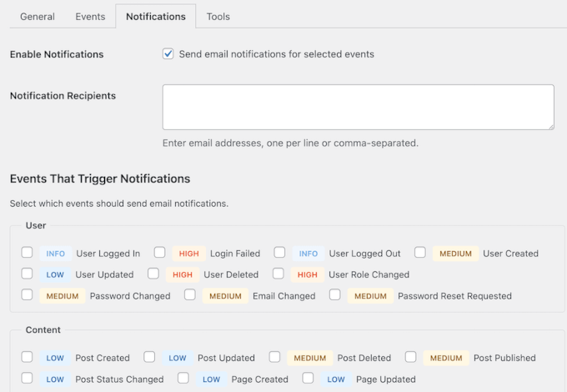Open the Tools tab
This screenshot has height=392, width=567.
coord(218,17)
